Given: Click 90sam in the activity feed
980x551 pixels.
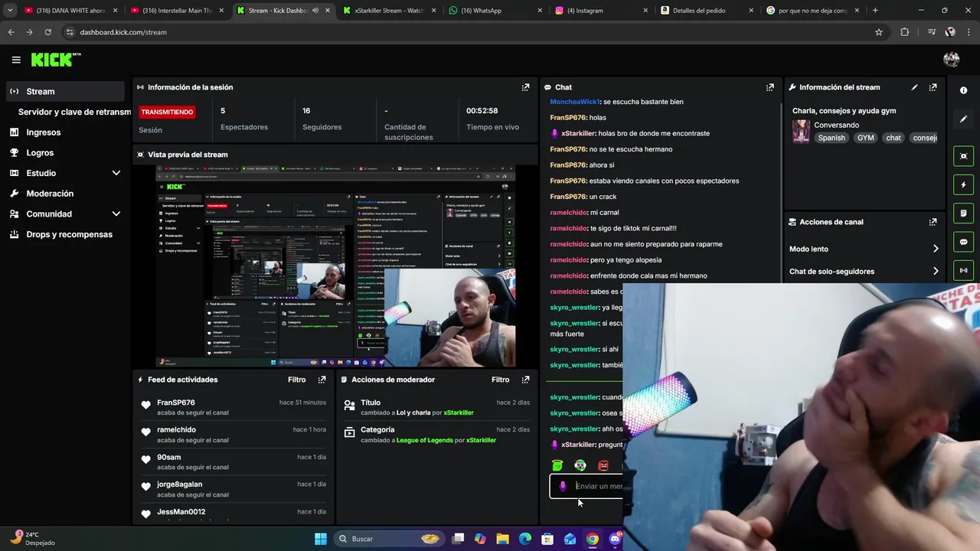Looking at the screenshot, I should point(168,458).
